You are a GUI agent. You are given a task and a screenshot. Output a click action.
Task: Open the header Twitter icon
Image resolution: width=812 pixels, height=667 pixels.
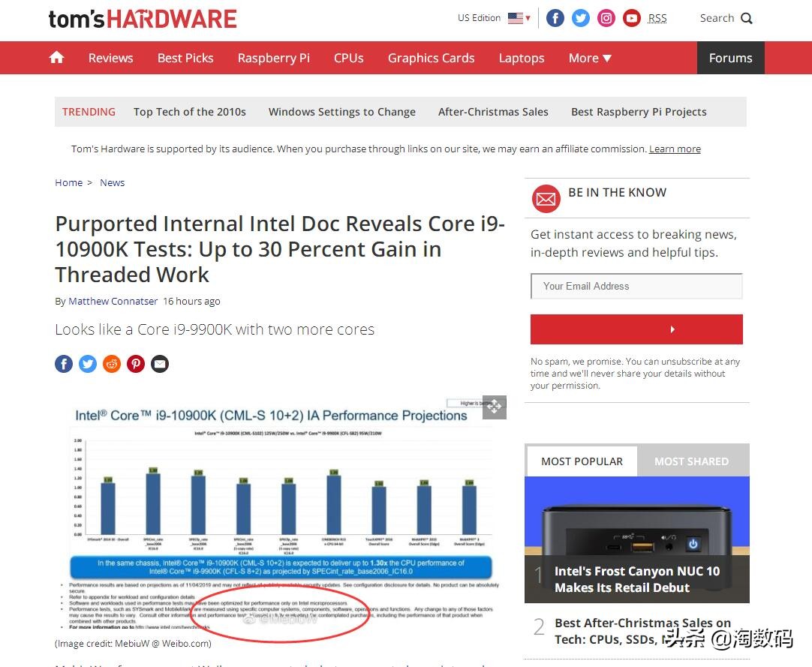tap(581, 18)
